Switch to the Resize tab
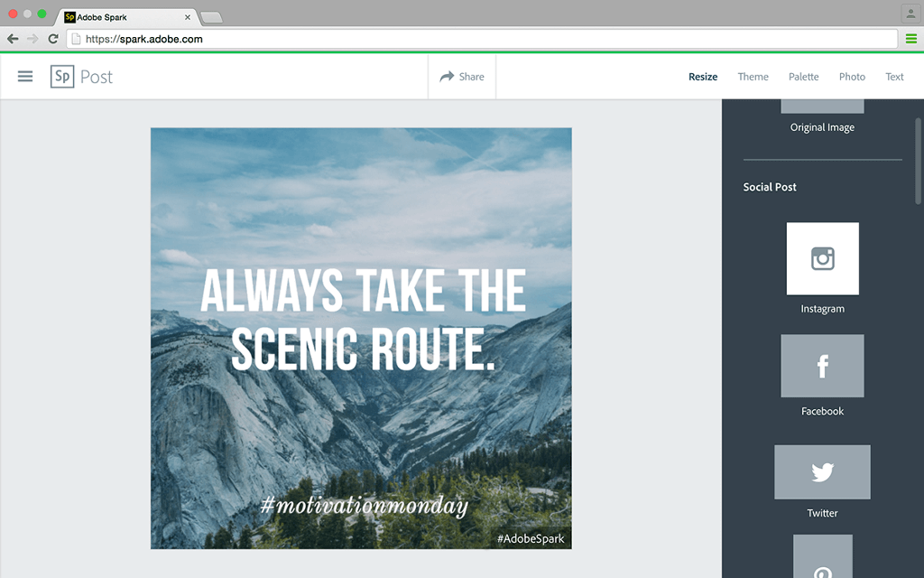The image size is (924, 578). click(703, 77)
